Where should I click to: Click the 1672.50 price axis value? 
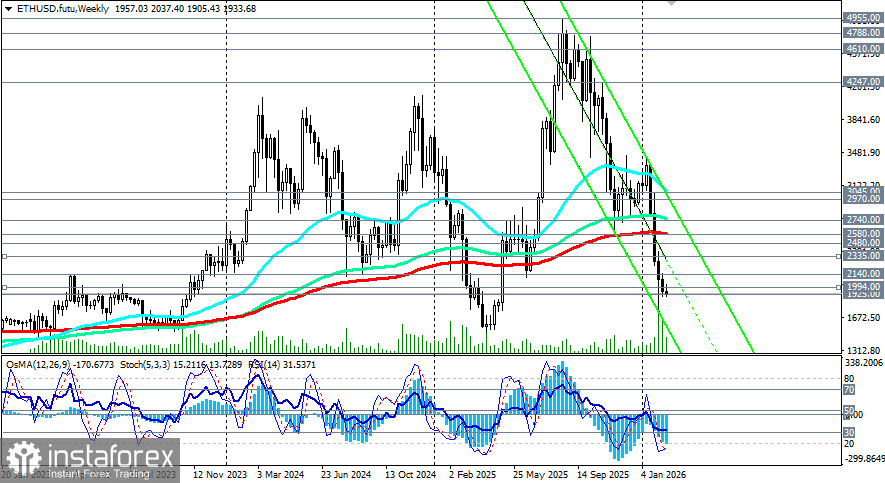[x=863, y=318]
